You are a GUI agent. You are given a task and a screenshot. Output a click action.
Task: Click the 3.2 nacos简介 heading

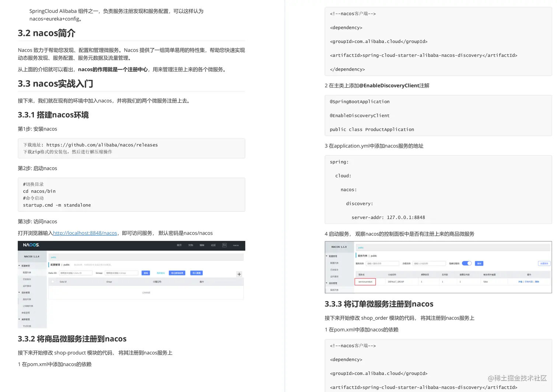(x=46, y=33)
